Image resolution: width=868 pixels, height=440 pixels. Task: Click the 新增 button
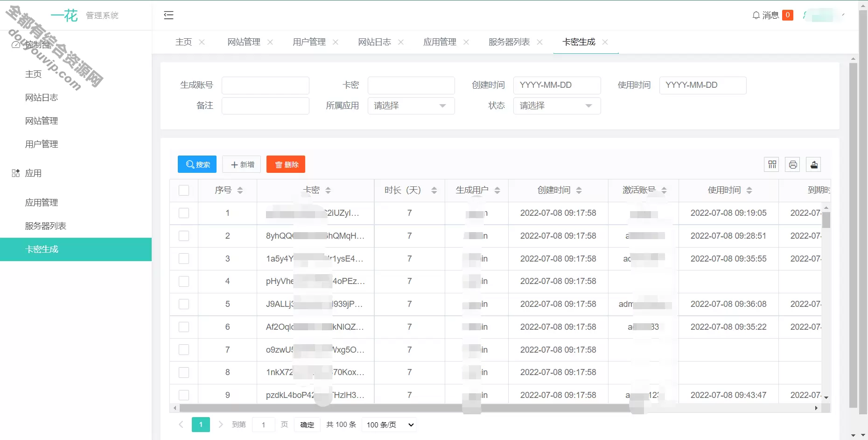point(241,164)
